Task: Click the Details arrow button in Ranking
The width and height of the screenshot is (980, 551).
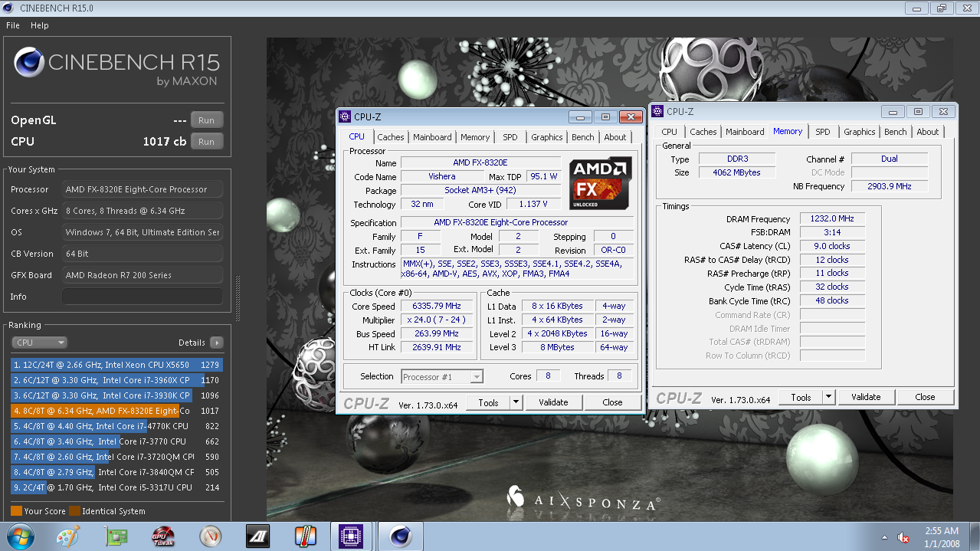Action: [x=217, y=343]
